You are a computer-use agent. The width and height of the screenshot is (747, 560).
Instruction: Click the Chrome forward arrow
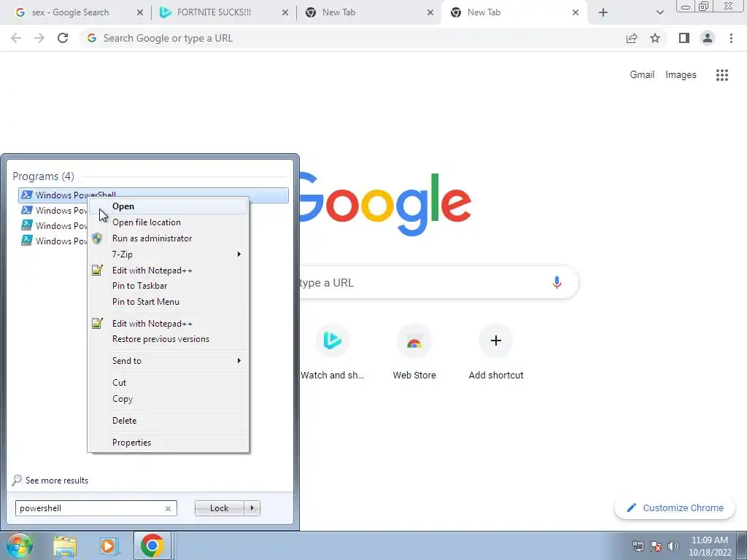(x=39, y=38)
